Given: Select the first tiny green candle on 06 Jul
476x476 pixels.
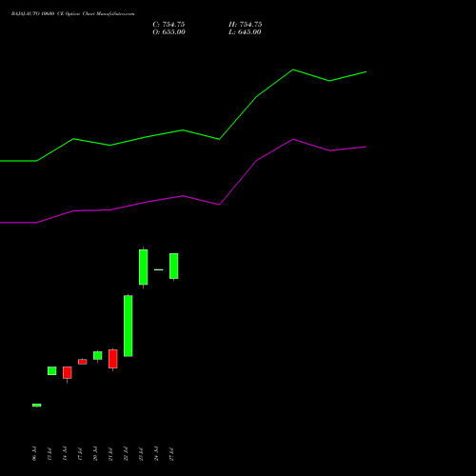Looking at the screenshot, I should [x=37, y=406].
